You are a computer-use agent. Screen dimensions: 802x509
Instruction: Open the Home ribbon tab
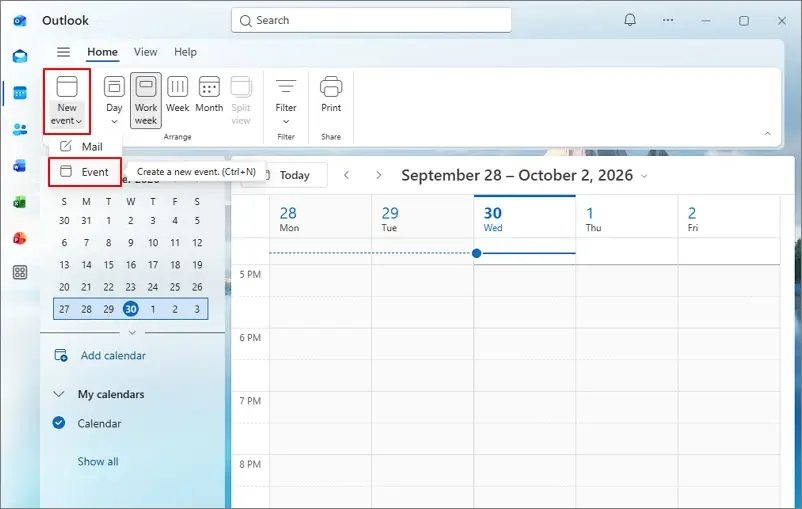(x=102, y=52)
